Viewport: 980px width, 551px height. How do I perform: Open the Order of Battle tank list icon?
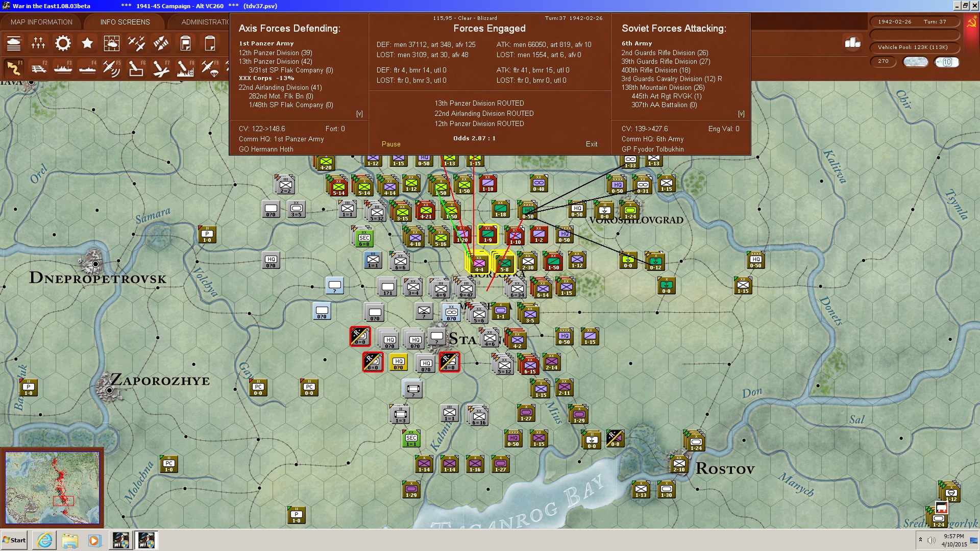click(x=14, y=43)
